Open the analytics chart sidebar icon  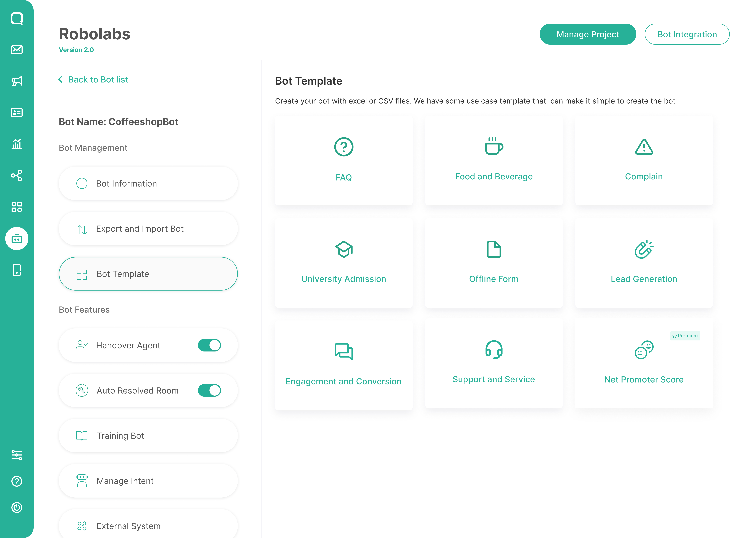(17, 144)
